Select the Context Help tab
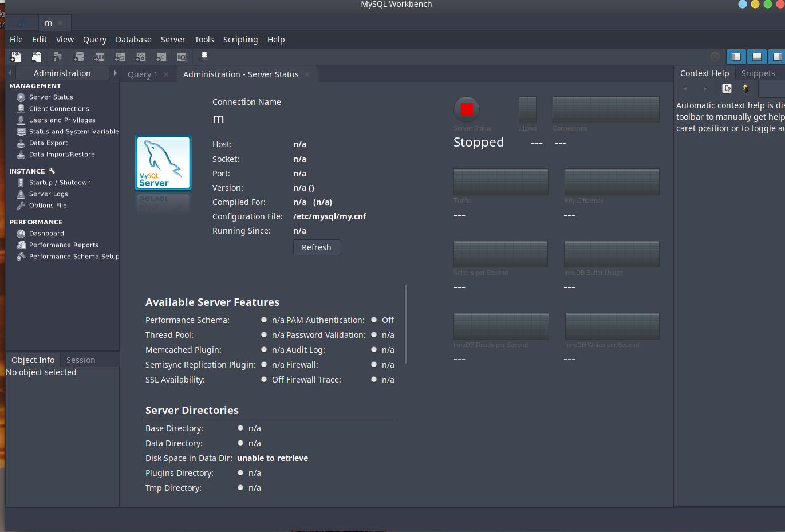Screen dimensions: 785x532 (704, 73)
